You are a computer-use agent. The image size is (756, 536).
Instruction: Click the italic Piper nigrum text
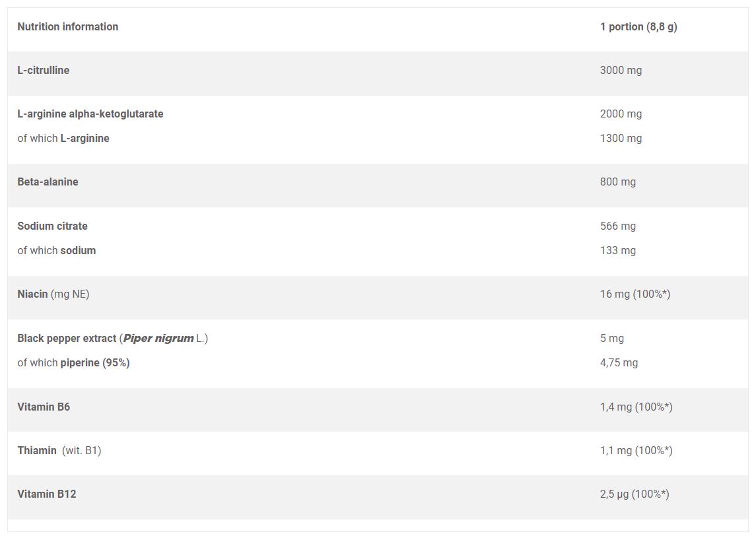(158, 339)
